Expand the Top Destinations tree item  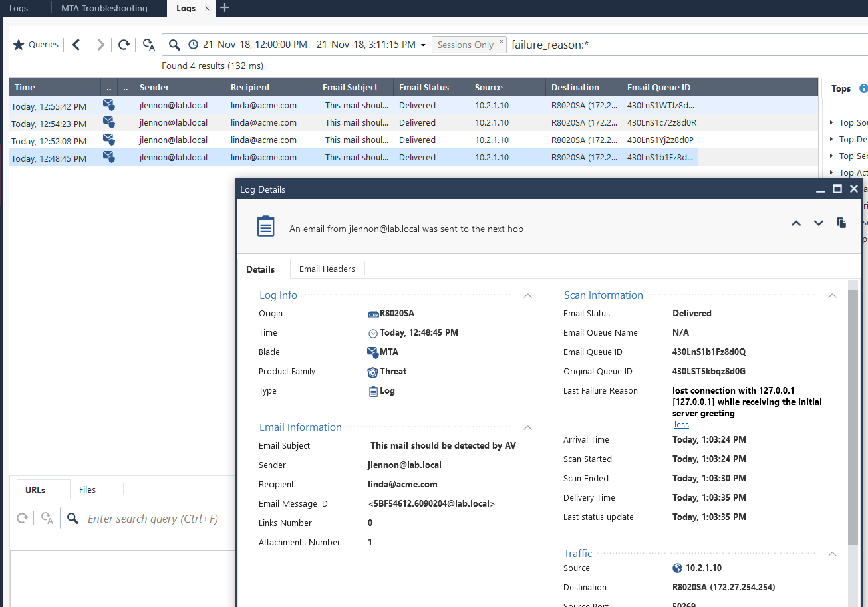tap(832, 139)
